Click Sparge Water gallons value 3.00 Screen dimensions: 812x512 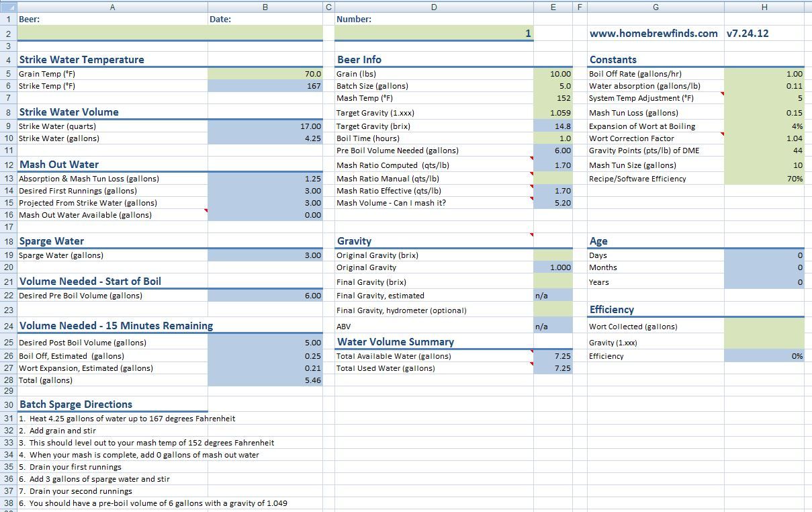[x=265, y=255]
